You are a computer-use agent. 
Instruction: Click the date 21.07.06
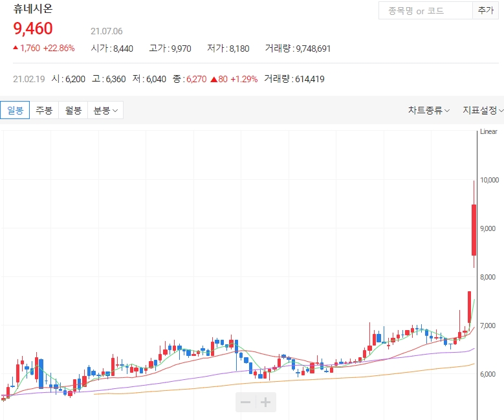point(106,31)
